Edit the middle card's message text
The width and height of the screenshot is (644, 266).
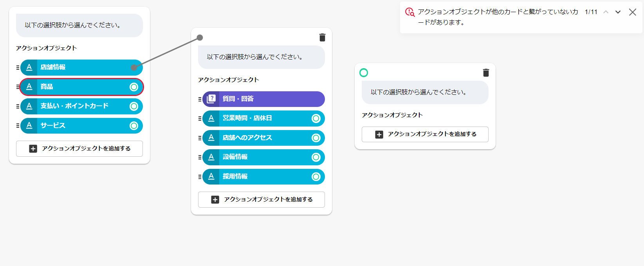click(261, 57)
